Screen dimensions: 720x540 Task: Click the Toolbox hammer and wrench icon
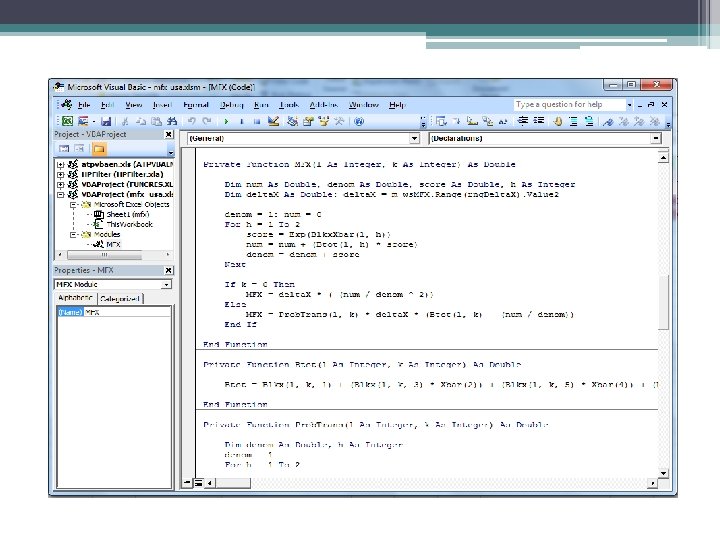point(339,121)
